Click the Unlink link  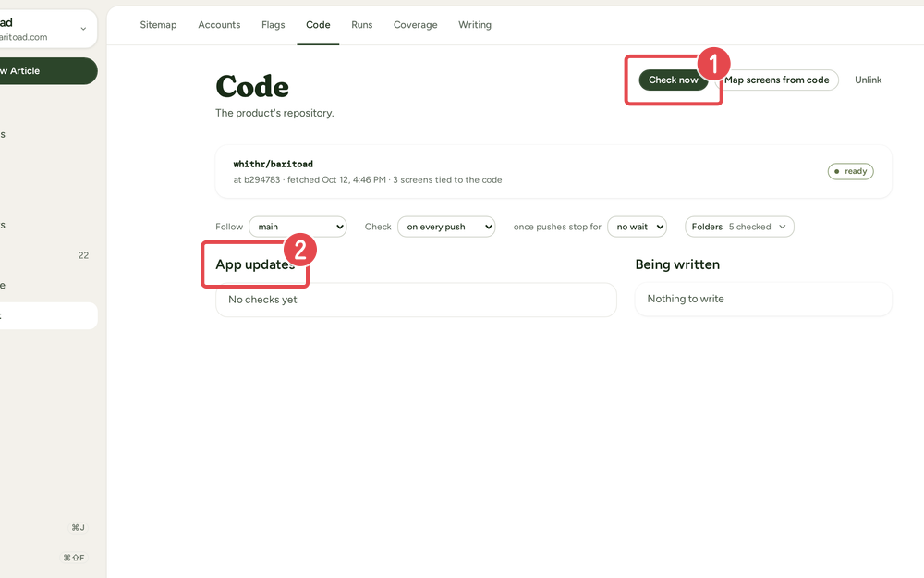tap(868, 80)
